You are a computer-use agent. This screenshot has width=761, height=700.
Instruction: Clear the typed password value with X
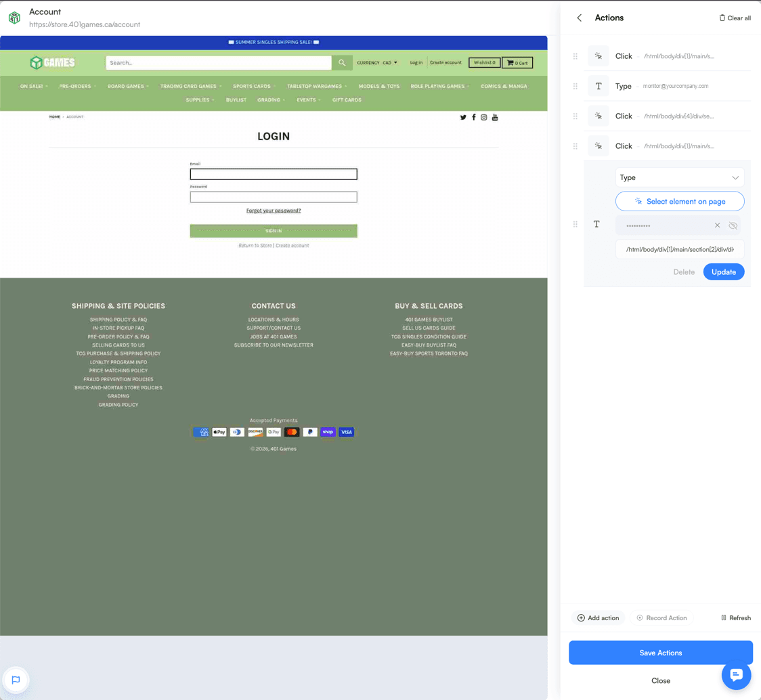pyautogui.click(x=717, y=225)
